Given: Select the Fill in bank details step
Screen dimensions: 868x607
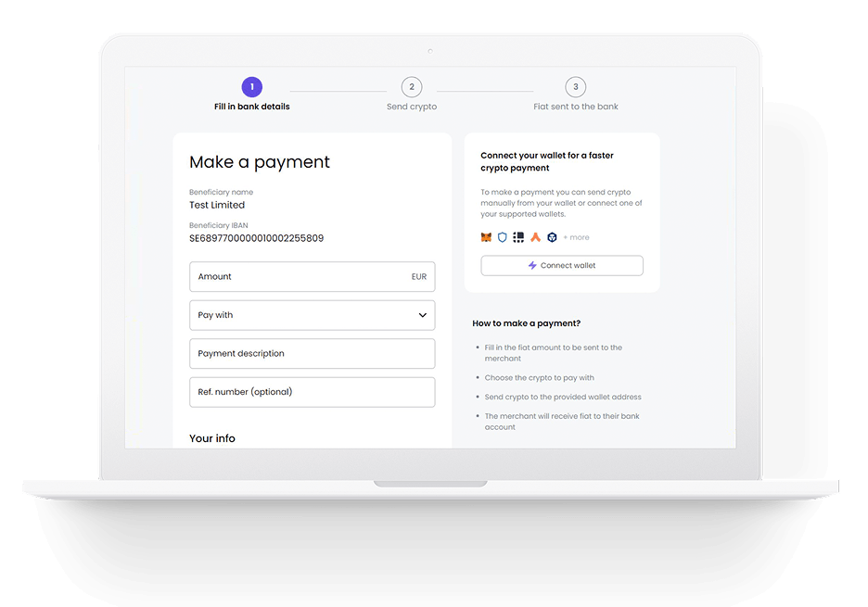Looking at the screenshot, I should coord(251,106).
